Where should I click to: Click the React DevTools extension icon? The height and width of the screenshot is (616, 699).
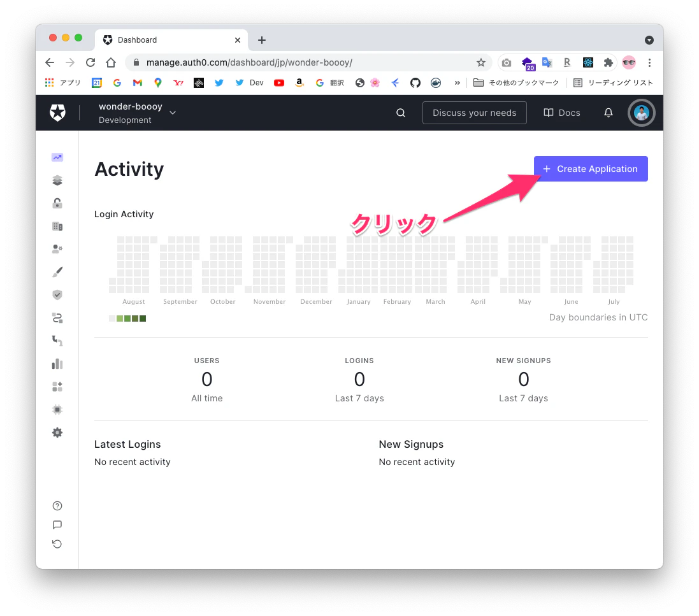click(588, 62)
